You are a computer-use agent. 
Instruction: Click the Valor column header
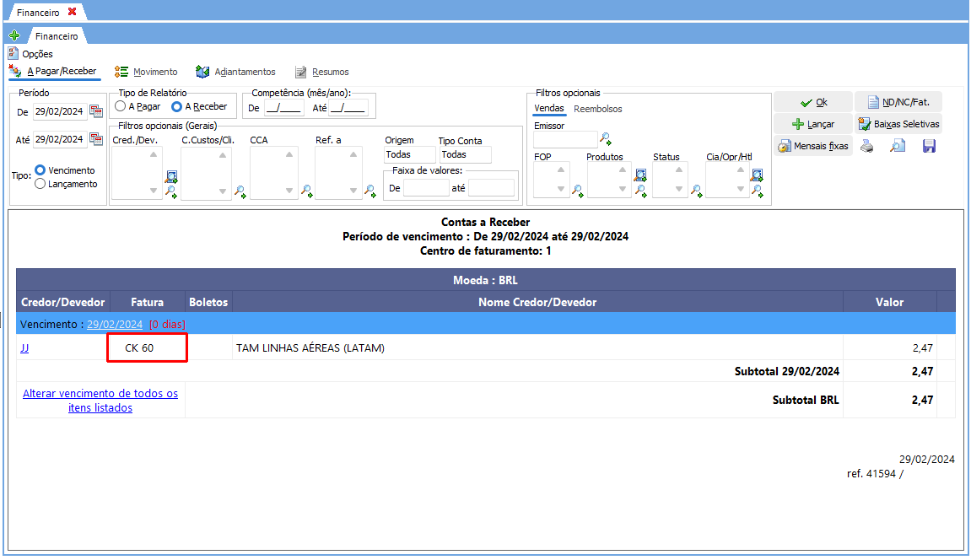(889, 302)
